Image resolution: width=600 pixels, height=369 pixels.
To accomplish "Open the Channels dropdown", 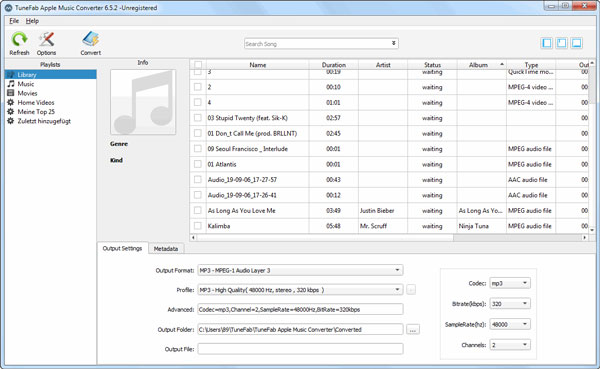I will point(510,345).
